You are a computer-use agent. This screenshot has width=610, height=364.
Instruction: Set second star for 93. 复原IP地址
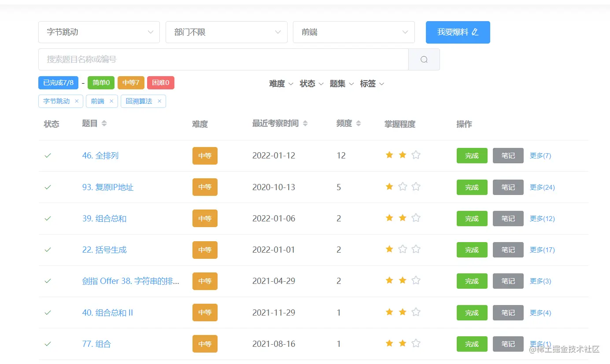point(403,187)
